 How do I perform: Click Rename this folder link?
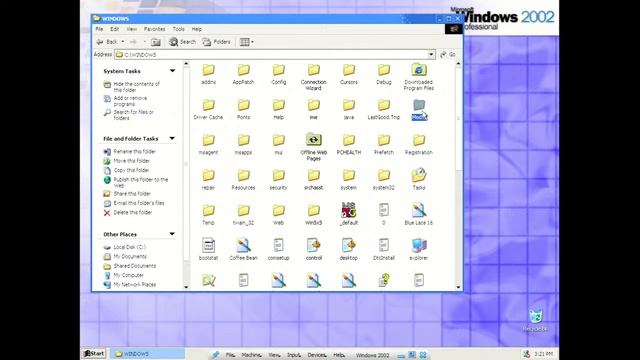click(134, 151)
